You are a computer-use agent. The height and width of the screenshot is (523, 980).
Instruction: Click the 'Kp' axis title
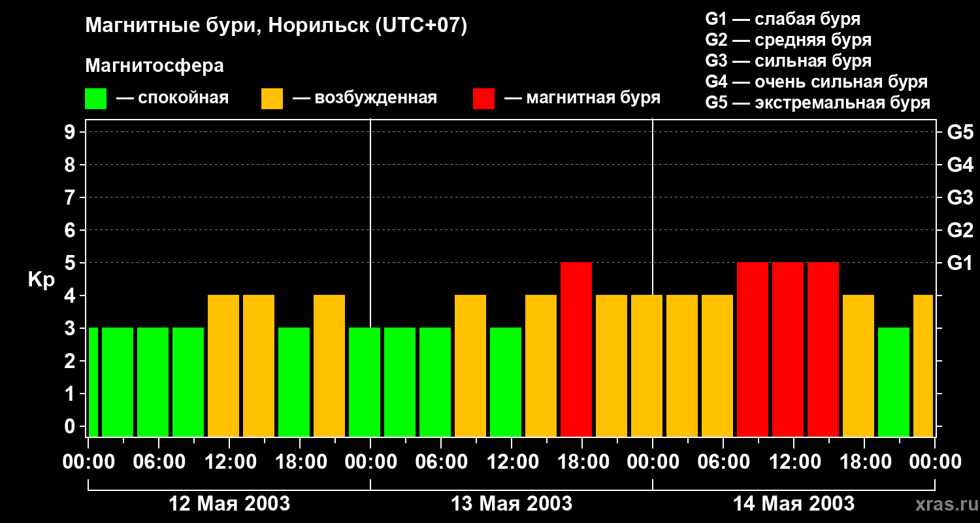pyautogui.click(x=41, y=280)
